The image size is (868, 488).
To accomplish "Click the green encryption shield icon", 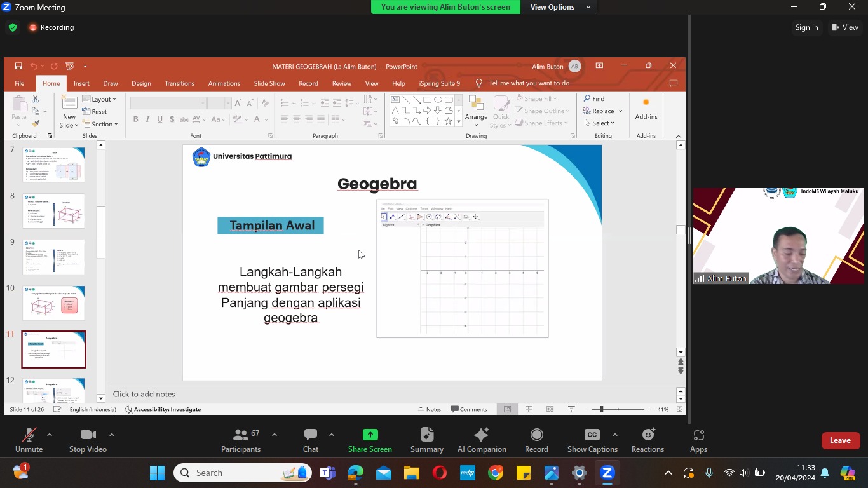I will tap(12, 27).
